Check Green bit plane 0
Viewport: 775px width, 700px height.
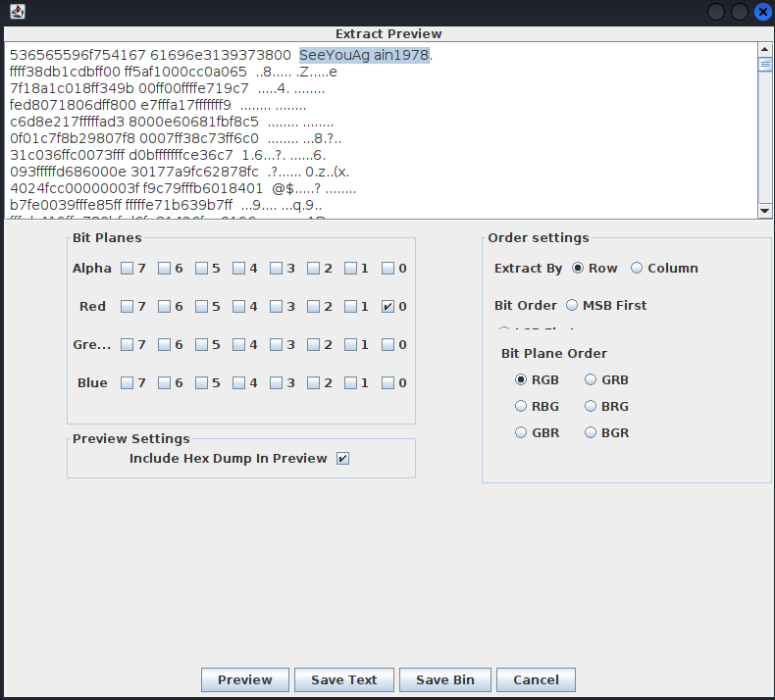pos(388,344)
